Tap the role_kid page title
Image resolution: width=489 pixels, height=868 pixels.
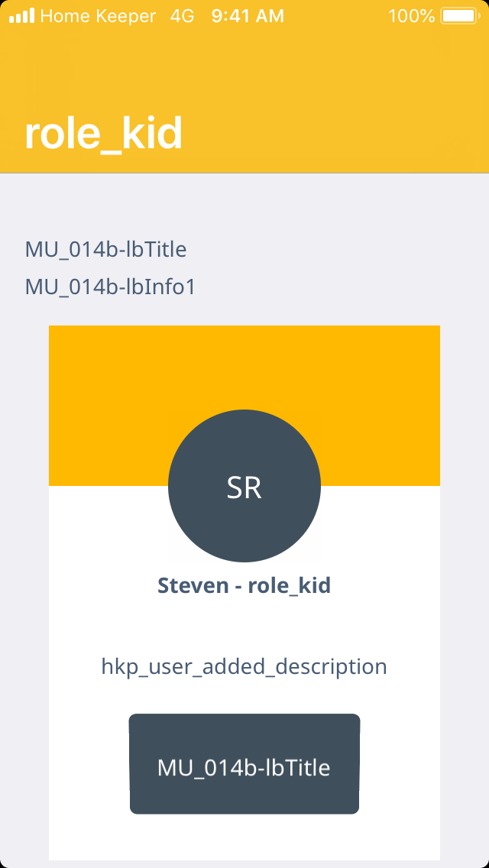click(103, 134)
